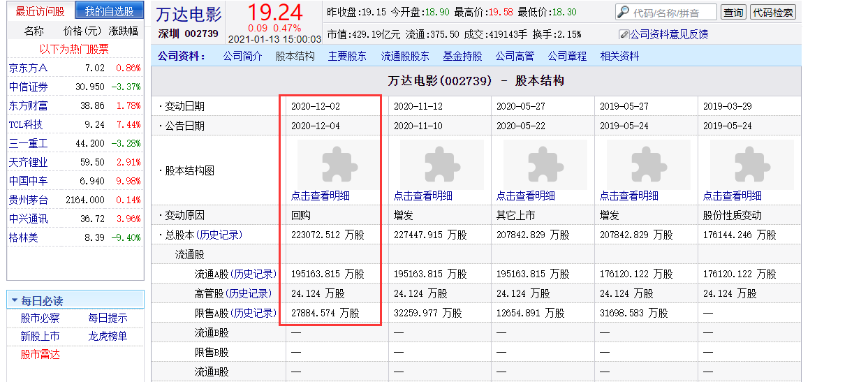868x382 pixels.
Task: Select restricted A shares 12654.891 万股
Action: pos(531,314)
